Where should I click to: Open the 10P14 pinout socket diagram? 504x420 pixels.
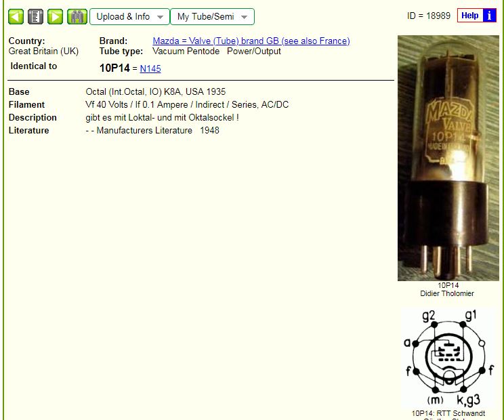(x=448, y=357)
